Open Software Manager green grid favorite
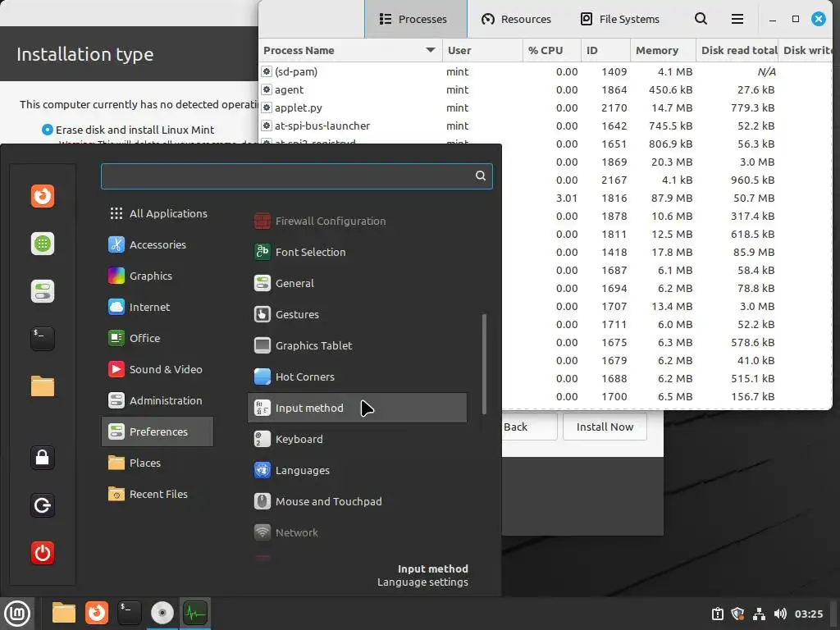This screenshot has width=840, height=630. tap(43, 244)
